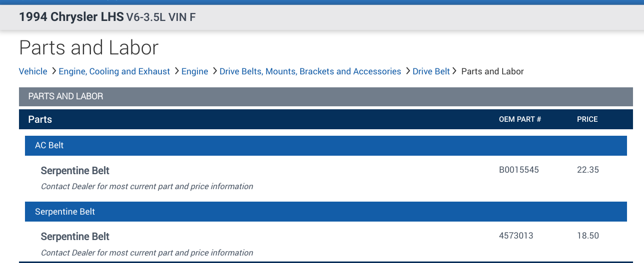Image resolution: width=644 pixels, height=263 pixels.
Task: Click the 1994 Chrysler LHS vehicle title
Action: (71, 17)
